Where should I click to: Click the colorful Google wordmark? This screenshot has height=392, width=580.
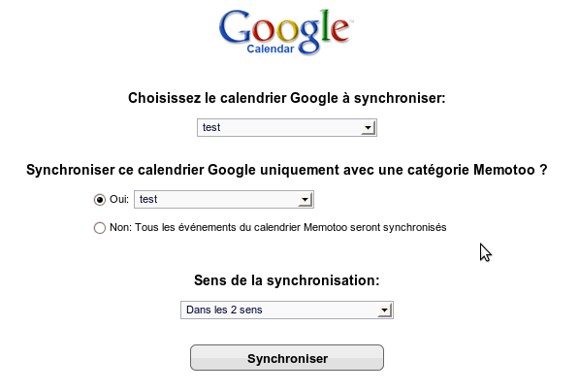click(285, 30)
